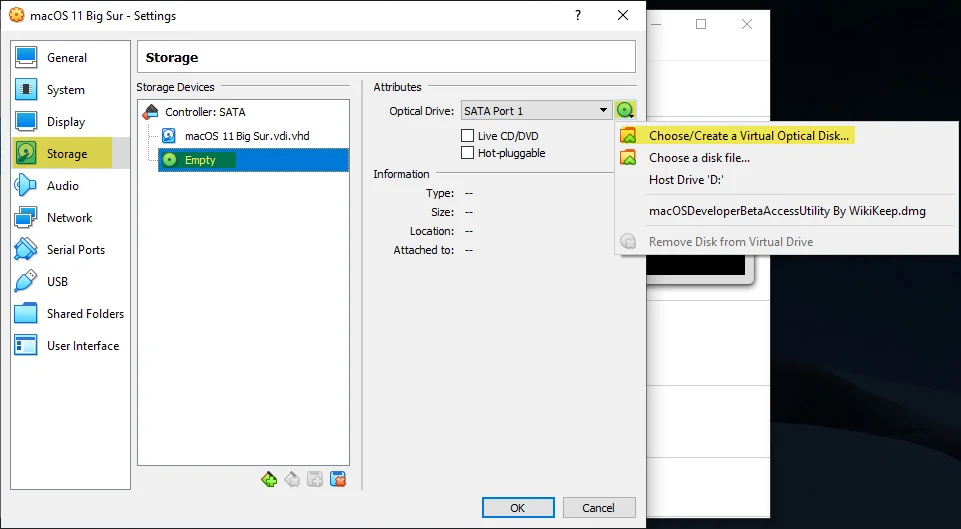Close the Settings dialog window

coord(623,15)
